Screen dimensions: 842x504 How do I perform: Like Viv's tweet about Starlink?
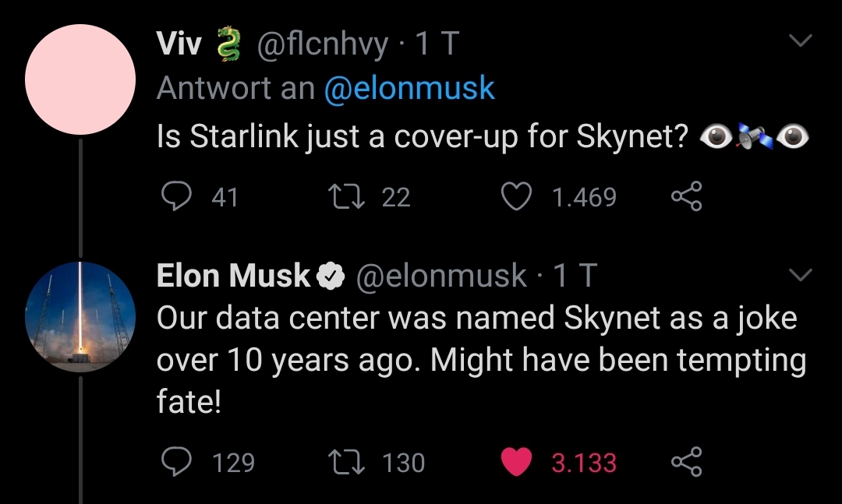(515, 197)
